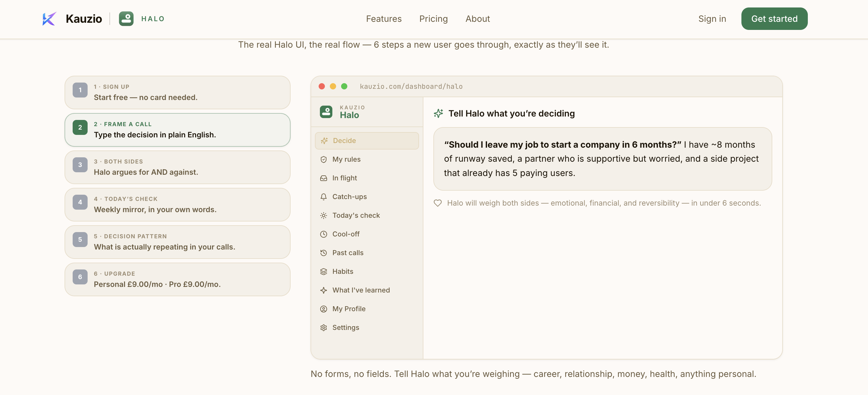Select the Decide sidebar item

point(367,141)
